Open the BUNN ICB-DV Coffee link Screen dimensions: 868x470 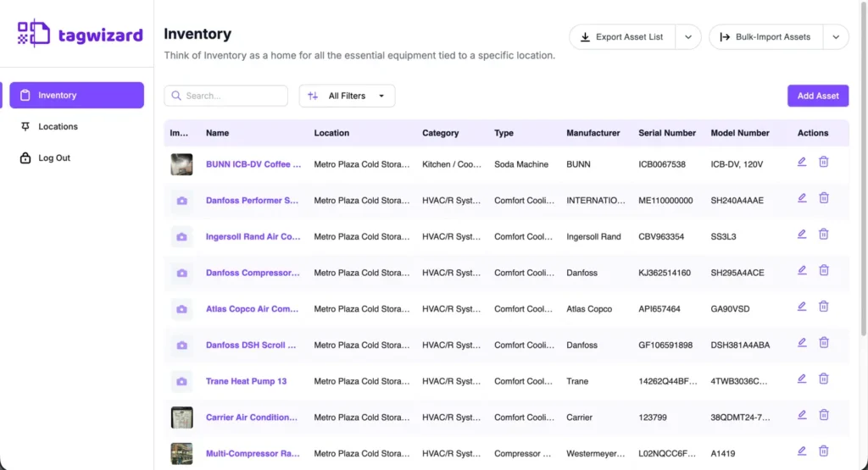tap(253, 164)
